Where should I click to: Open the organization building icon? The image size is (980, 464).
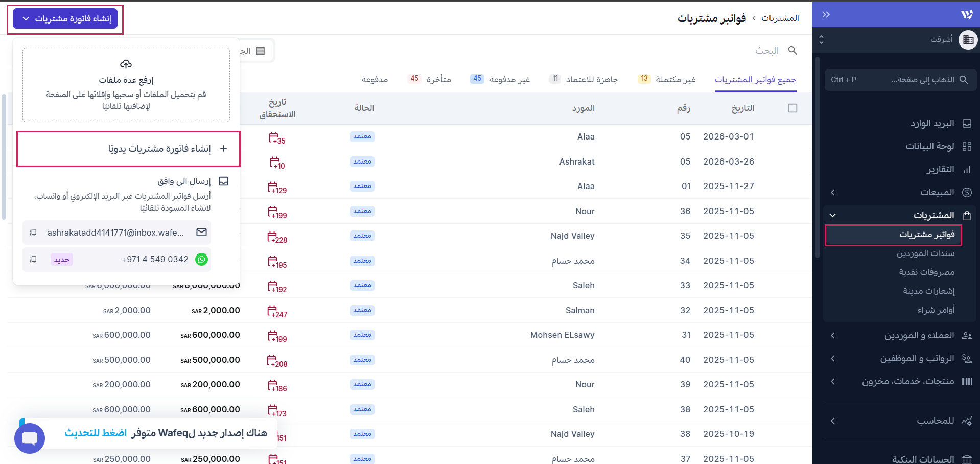coord(968,39)
